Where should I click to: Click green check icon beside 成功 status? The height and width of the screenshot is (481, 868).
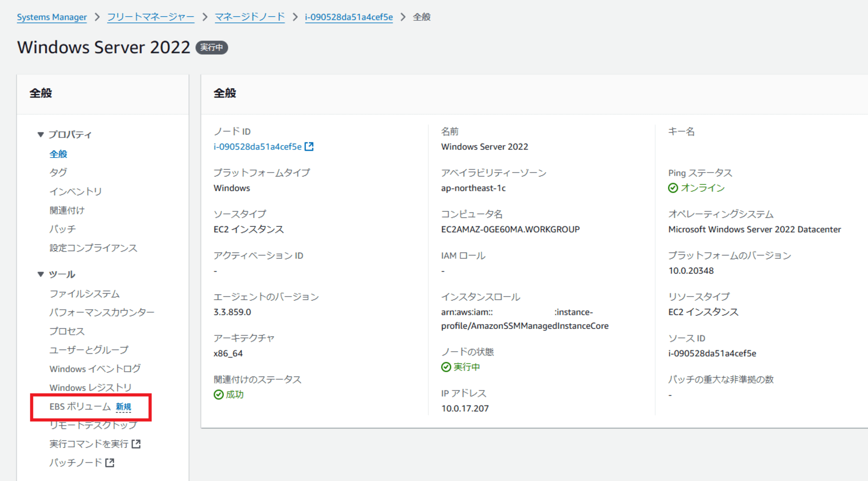[218, 394]
